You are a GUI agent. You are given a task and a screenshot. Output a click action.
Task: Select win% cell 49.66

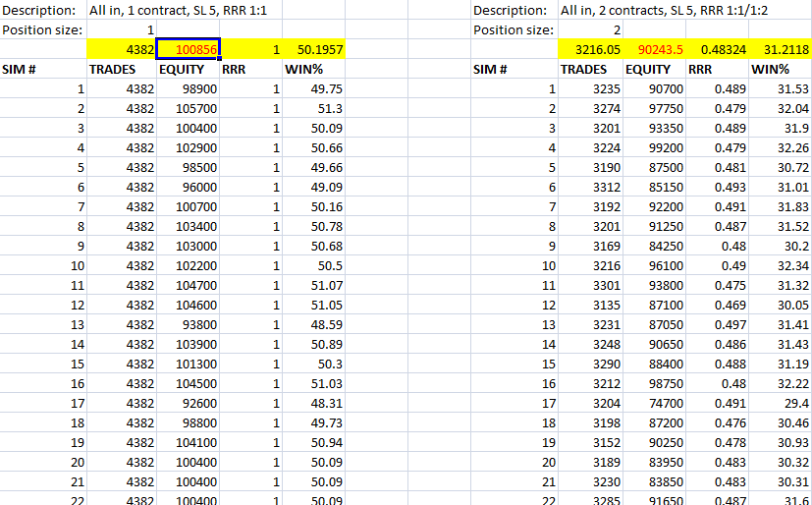pyautogui.click(x=314, y=168)
